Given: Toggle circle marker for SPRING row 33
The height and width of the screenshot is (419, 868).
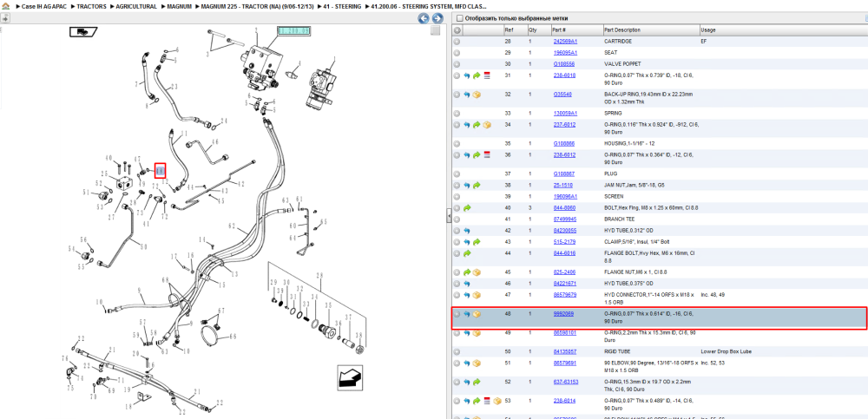Looking at the screenshot, I should [x=457, y=114].
